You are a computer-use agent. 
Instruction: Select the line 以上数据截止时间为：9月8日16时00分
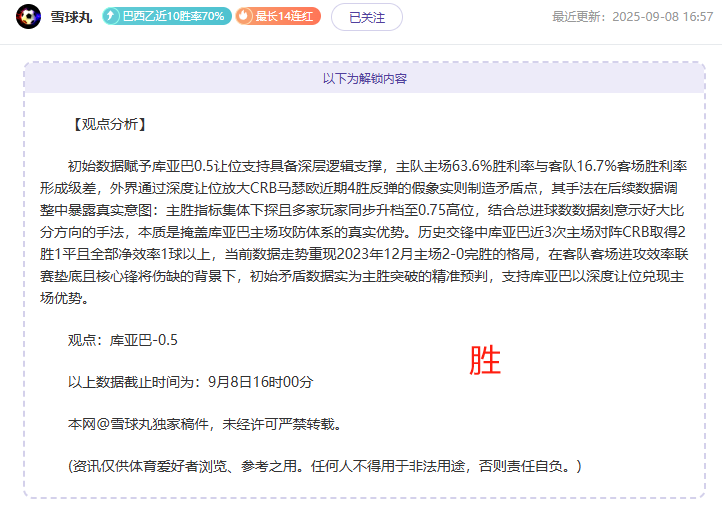pyautogui.click(x=191, y=382)
